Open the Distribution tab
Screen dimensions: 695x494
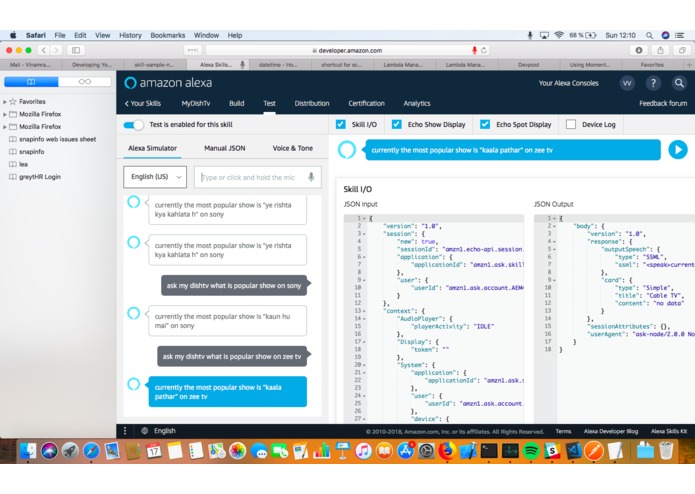312,103
